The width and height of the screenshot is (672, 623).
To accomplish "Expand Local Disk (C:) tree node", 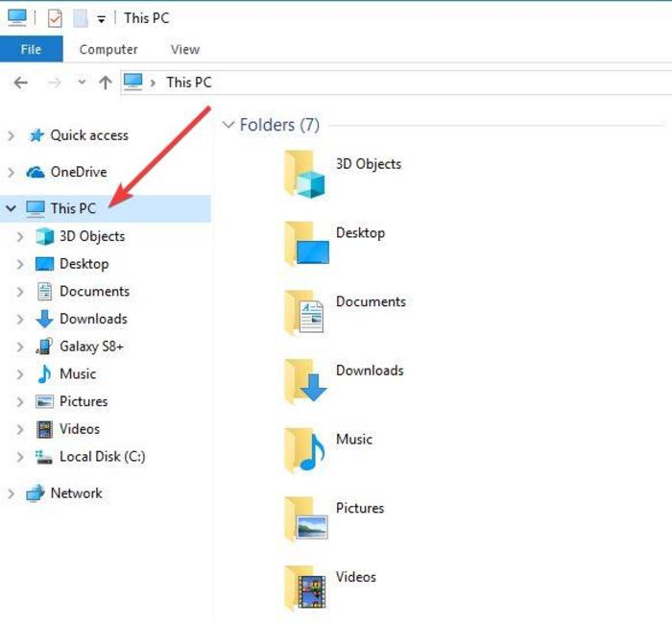I will [20, 457].
